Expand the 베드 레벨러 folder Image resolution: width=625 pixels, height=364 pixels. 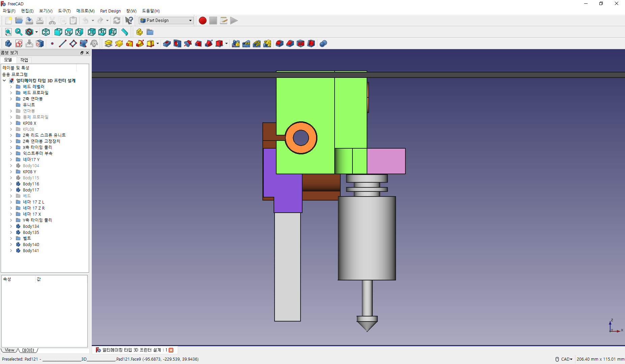click(11, 87)
